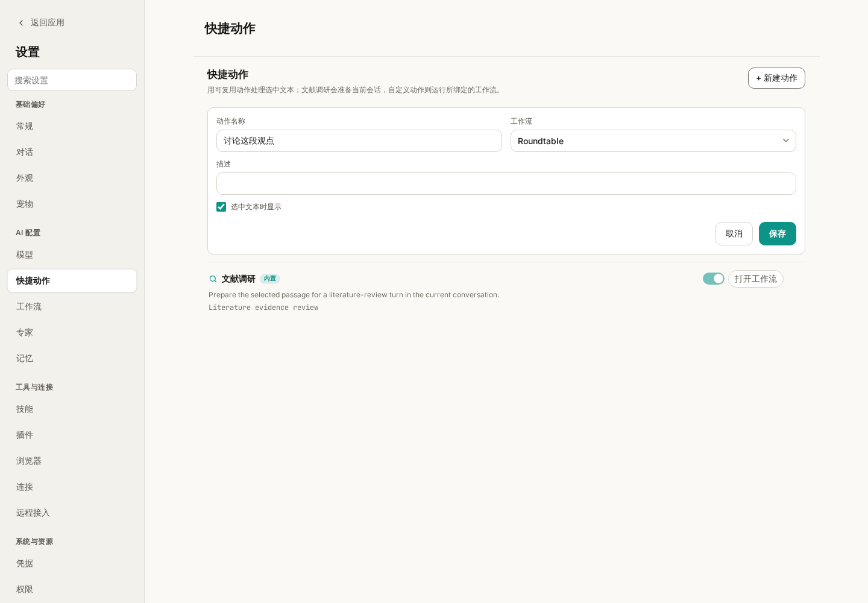Open 外观 in the settings sidebar

click(x=72, y=178)
